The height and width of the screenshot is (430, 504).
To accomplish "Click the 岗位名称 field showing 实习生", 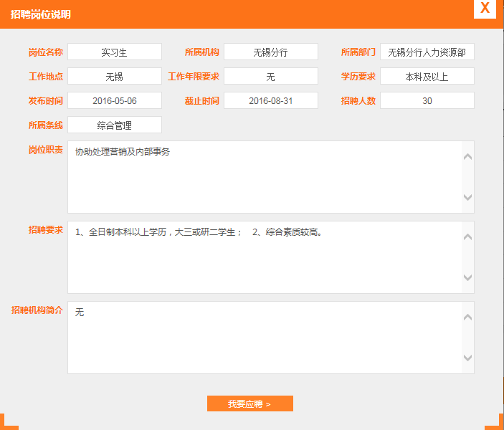I will [x=115, y=52].
